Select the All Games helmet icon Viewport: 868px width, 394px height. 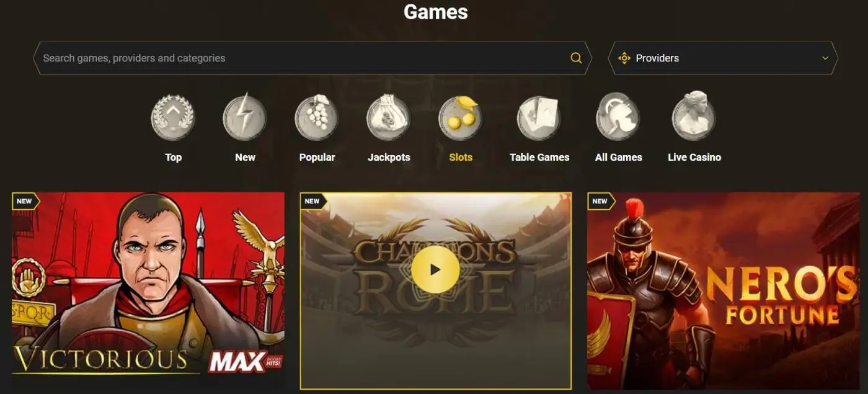618,118
